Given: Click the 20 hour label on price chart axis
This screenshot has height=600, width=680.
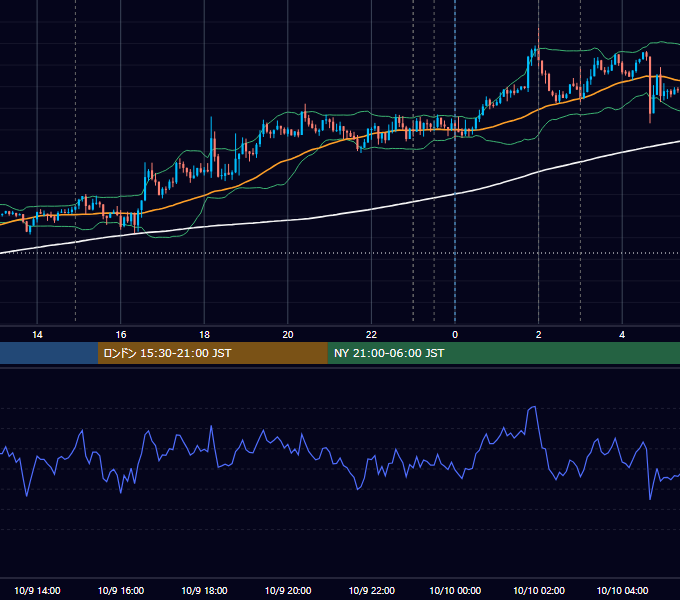Looking at the screenshot, I should 288,335.
